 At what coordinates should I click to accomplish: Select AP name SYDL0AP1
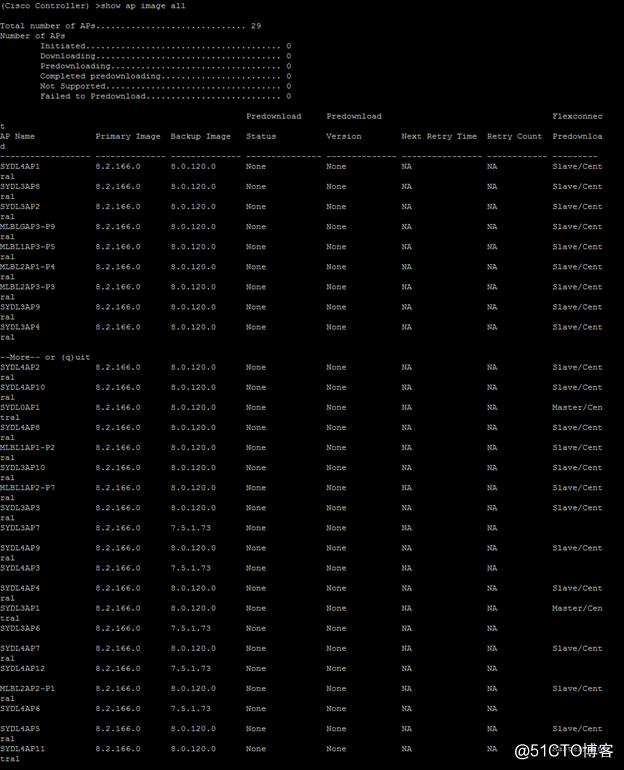(x=20, y=408)
